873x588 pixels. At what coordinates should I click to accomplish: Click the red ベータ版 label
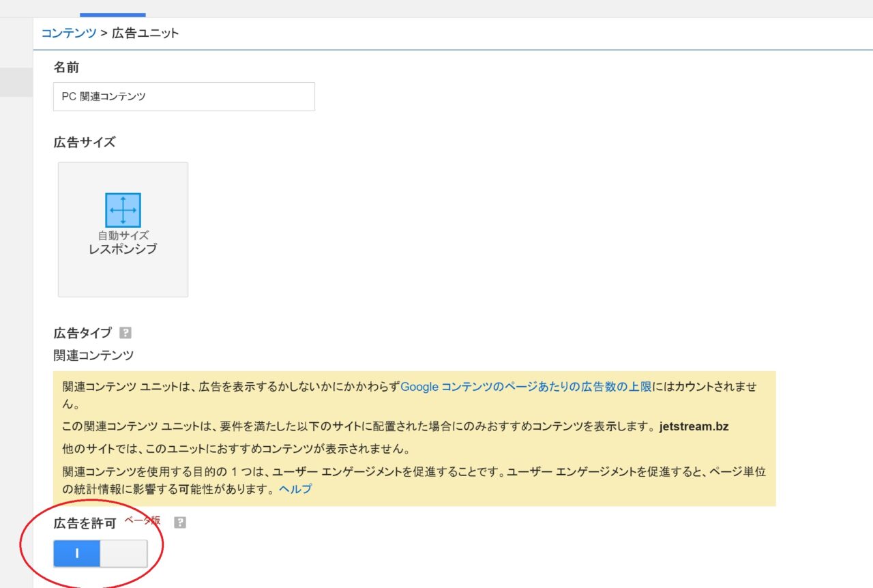click(x=143, y=520)
